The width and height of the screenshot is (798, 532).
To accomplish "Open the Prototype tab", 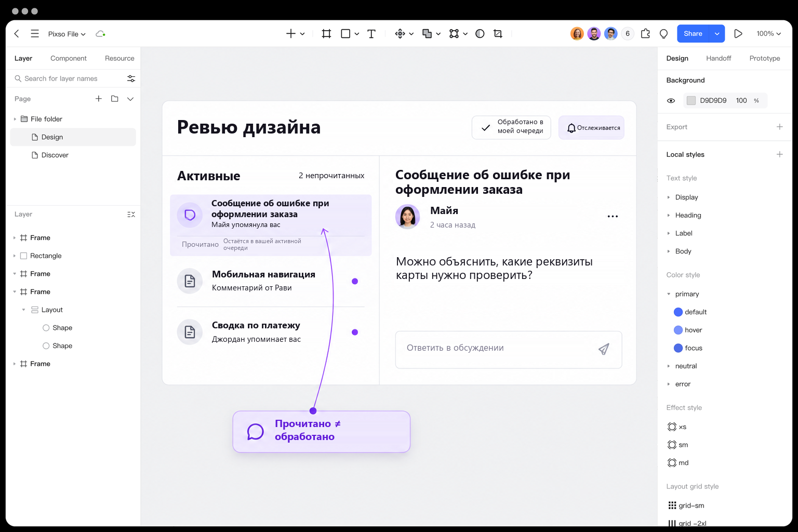I will [x=765, y=58].
